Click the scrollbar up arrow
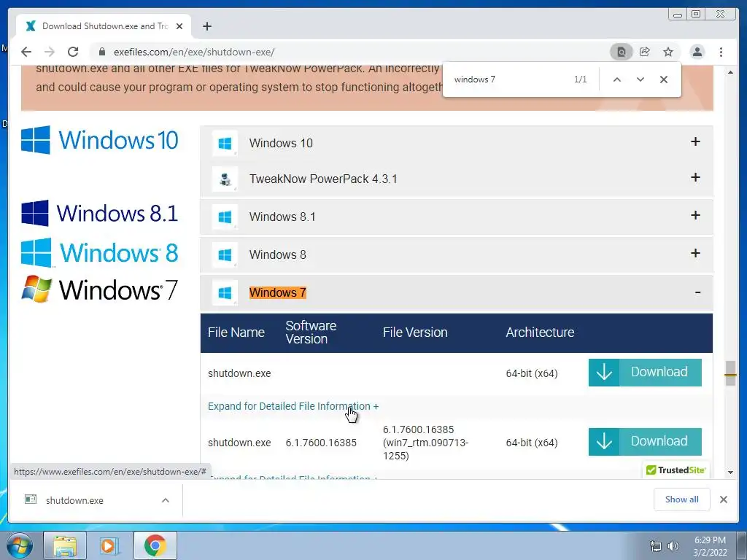 [730, 72]
